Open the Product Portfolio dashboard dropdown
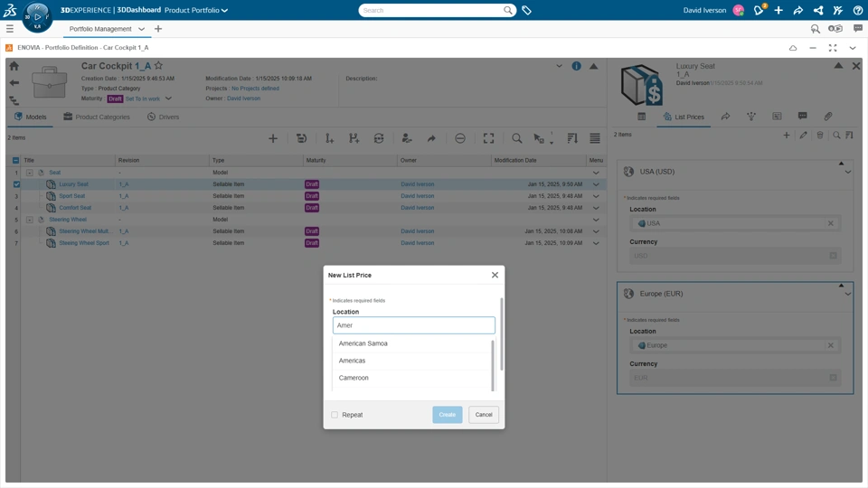The width and height of the screenshot is (868, 488). [x=224, y=10]
